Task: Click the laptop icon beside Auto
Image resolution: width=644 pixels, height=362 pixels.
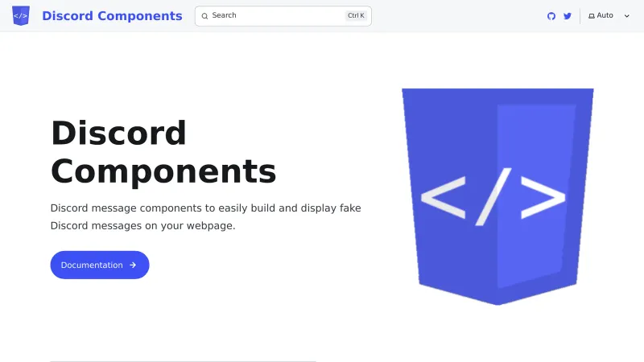Action: point(592,16)
